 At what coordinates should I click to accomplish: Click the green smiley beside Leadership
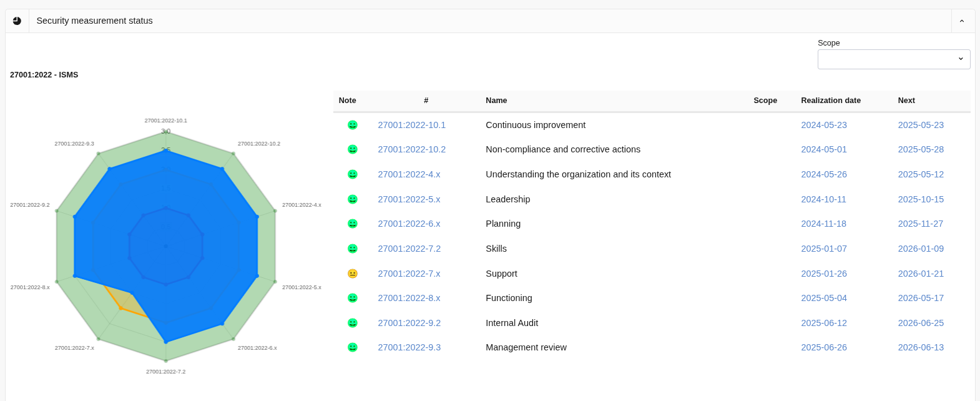point(353,199)
